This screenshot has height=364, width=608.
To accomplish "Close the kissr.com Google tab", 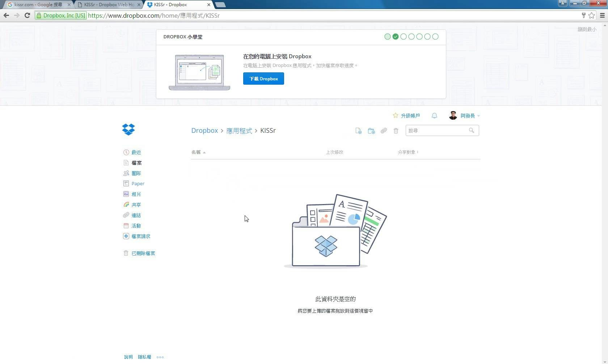I will (69, 5).
